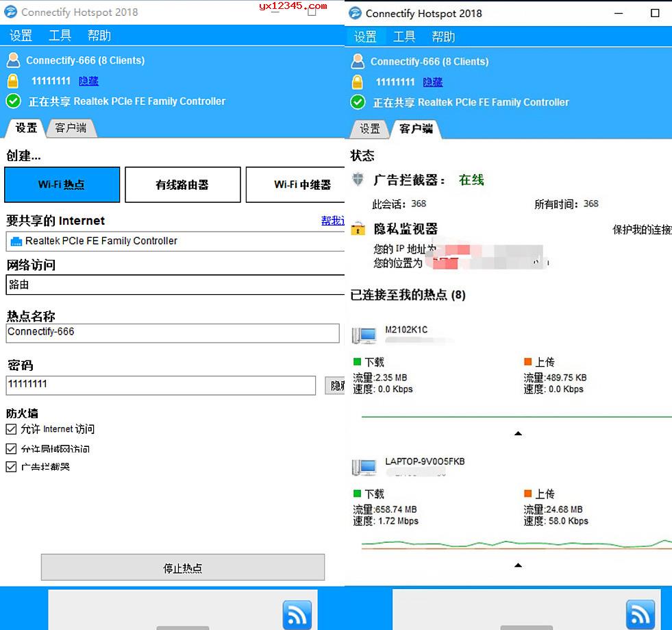Uncheck 允许 Internet 访问
The image size is (672, 630).
pos(10,428)
